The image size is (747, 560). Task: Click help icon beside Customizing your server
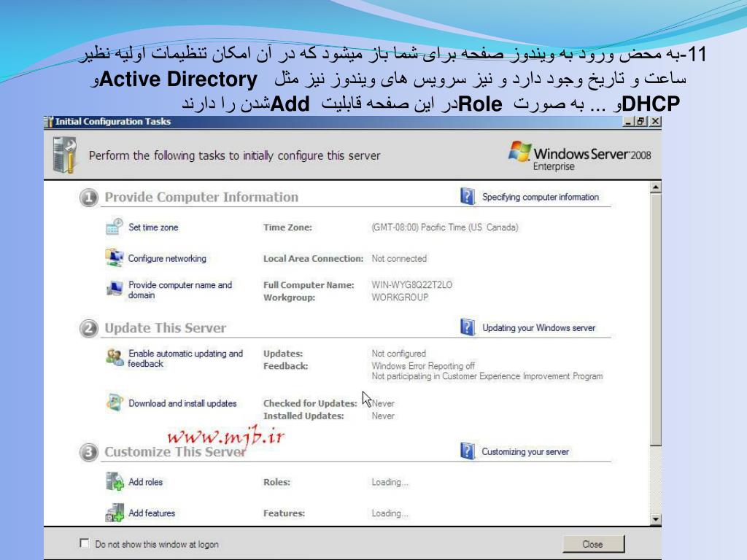tap(468, 451)
